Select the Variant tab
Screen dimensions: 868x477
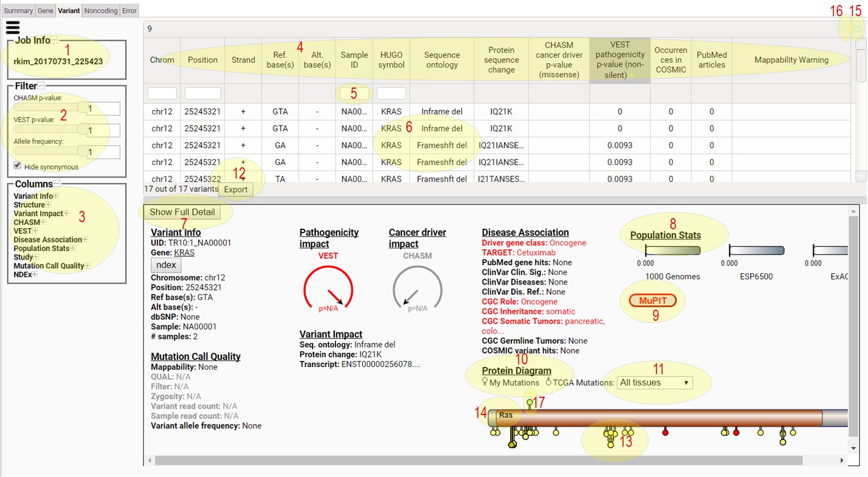69,11
